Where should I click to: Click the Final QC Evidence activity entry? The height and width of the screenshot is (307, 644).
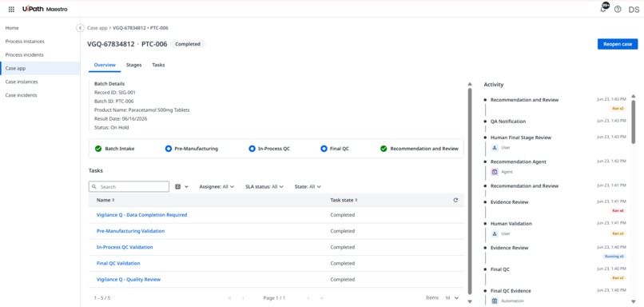[511, 290]
